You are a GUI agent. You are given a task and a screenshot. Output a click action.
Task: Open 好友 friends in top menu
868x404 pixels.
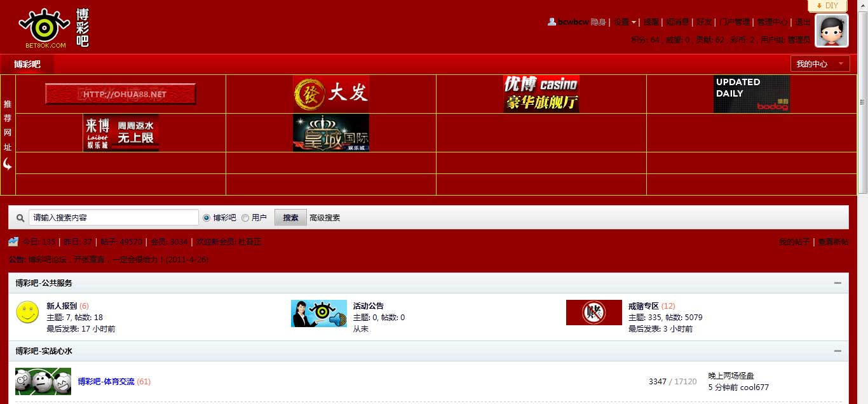(x=704, y=22)
